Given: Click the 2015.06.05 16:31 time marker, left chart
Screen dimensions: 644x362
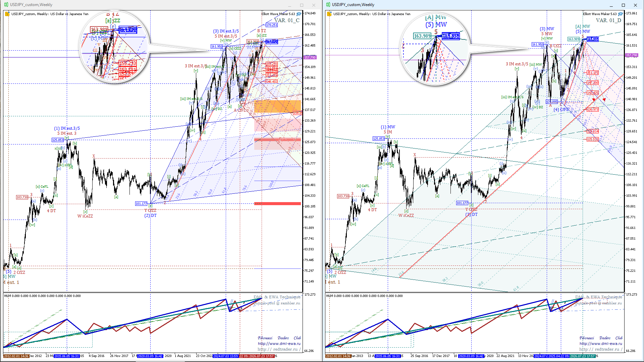Looking at the screenshot, I should tap(67, 356).
